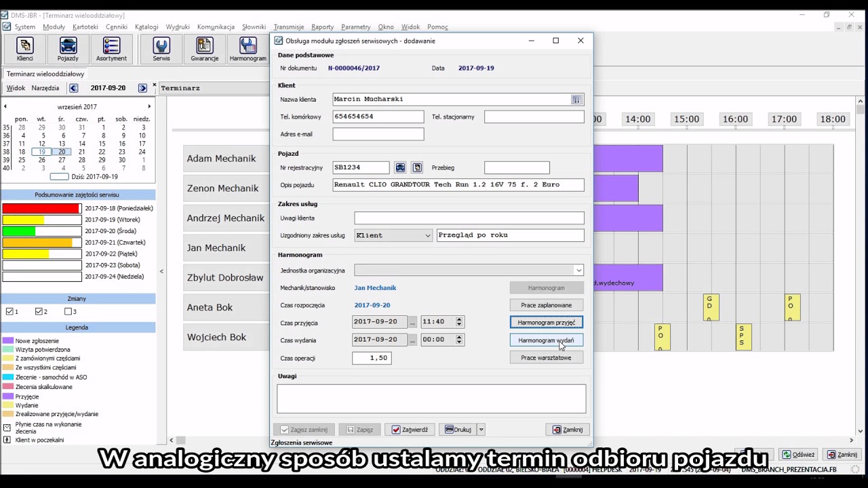Adjust the Czas przyjęcia time spinner
Viewport: 868px width, 488px height.
(459, 322)
